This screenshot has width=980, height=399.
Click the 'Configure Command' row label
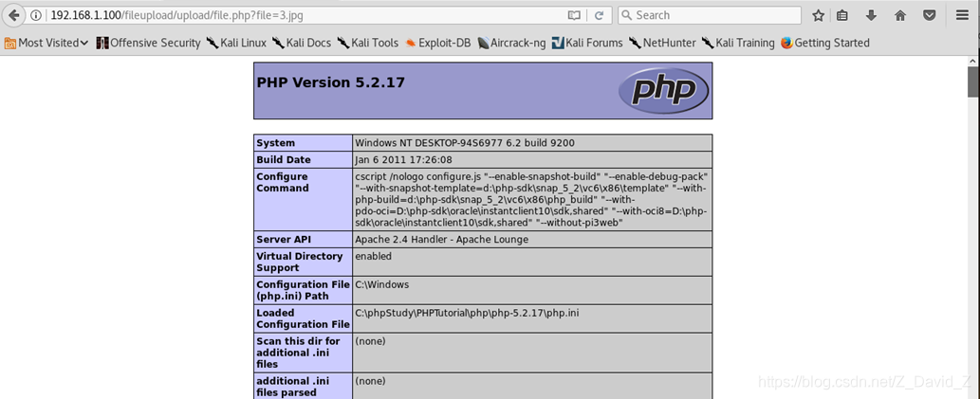(282, 182)
